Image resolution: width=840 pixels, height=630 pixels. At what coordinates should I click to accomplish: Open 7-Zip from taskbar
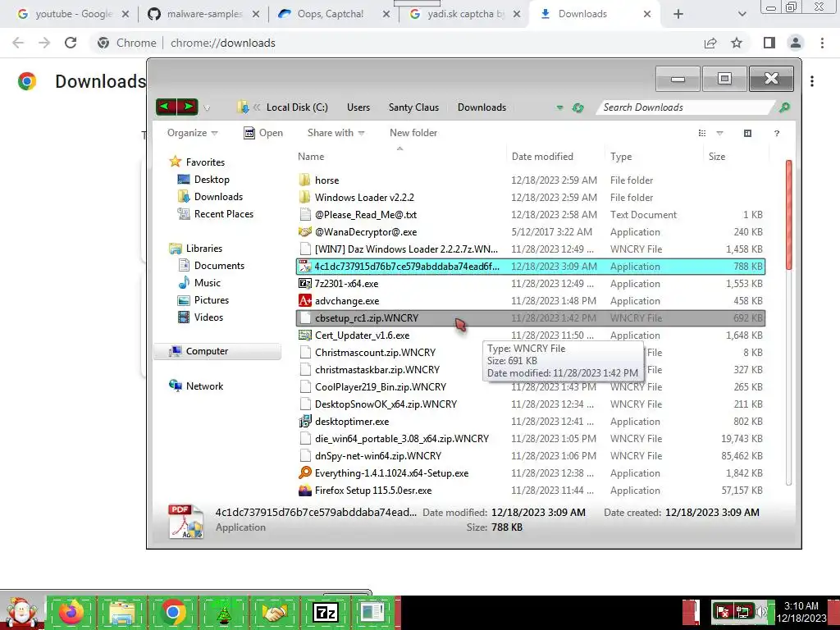click(x=325, y=612)
